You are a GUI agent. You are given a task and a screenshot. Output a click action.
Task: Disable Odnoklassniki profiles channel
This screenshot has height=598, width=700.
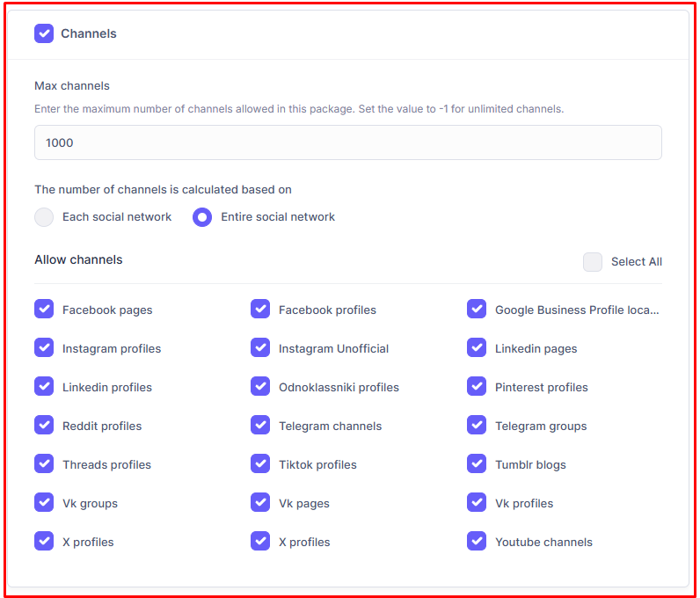click(x=260, y=387)
